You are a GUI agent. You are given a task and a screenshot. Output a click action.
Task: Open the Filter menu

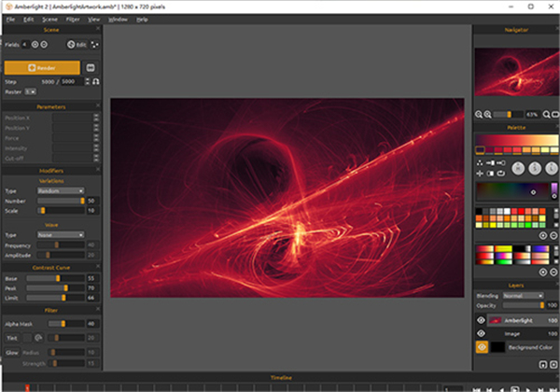tap(72, 19)
